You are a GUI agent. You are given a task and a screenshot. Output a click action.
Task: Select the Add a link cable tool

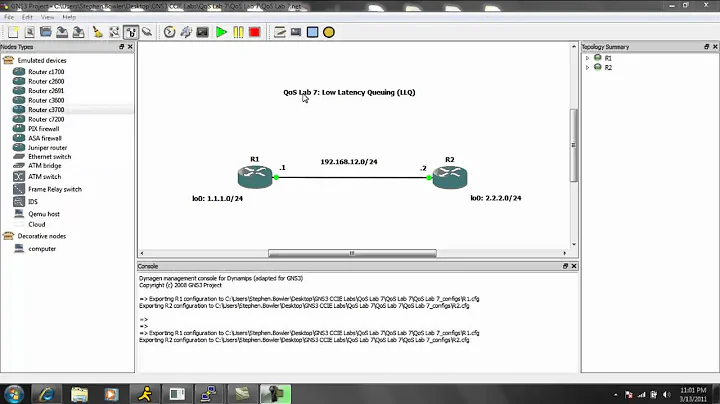click(x=147, y=32)
